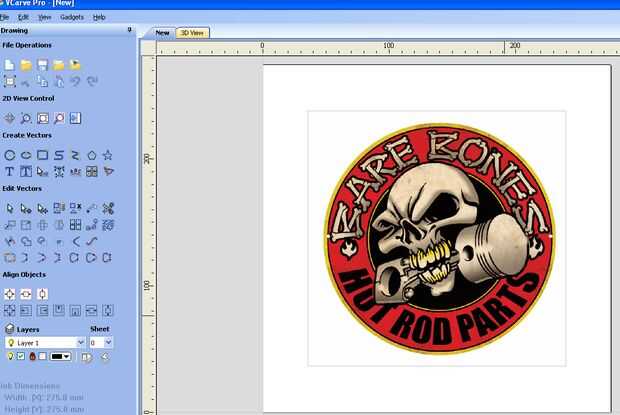The image size is (620, 415).
Task: Click the Ungroup icon with the x mark
Action: (x=75, y=208)
